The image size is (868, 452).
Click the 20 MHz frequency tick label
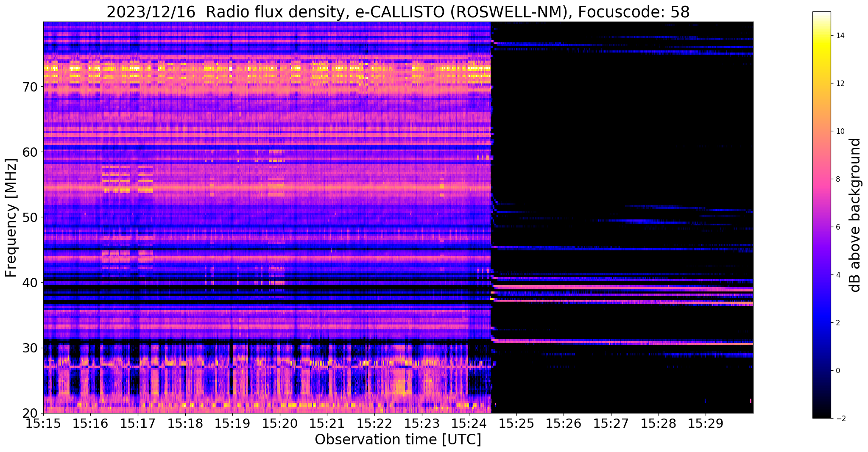click(31, 413)
